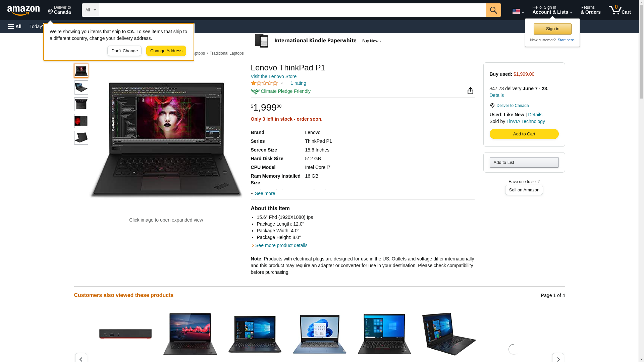Click the Don't Change button
This screenshot has height=362, width=644.
(x=124, y=51)
